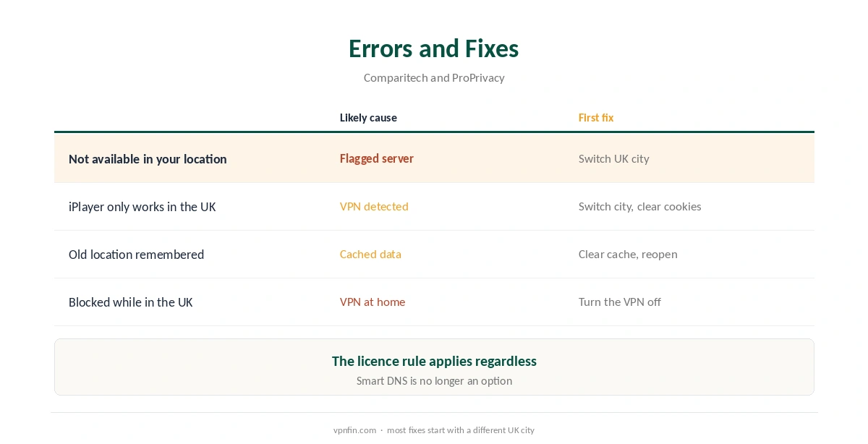Image resolution: width=868 pixels, height=444 pixels.
Task: Select the 'Comparitech and ProPrivacy' subtitle
Action: point(434,78)
